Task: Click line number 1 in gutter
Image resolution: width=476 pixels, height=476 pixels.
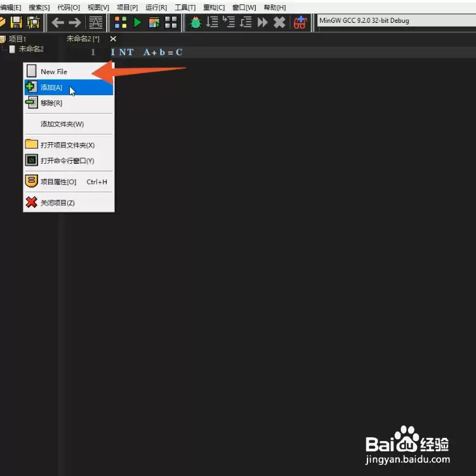Action: pos(93,52)
